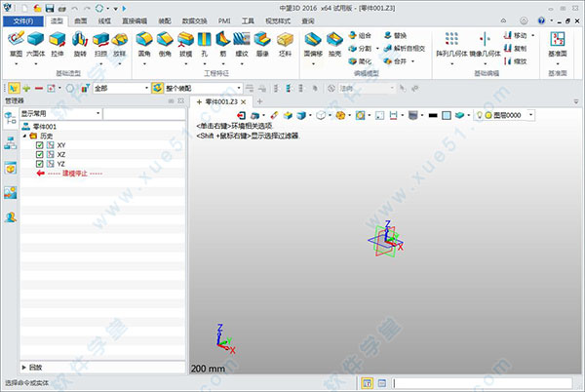Collapse the 历史 history tree node
This screenshot has width=585, height=392.
point(24,137)
